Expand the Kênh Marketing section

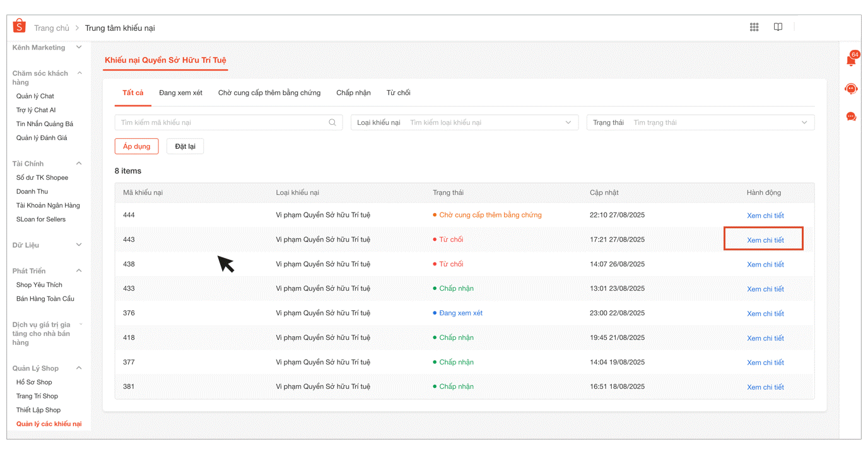[79, 47]
